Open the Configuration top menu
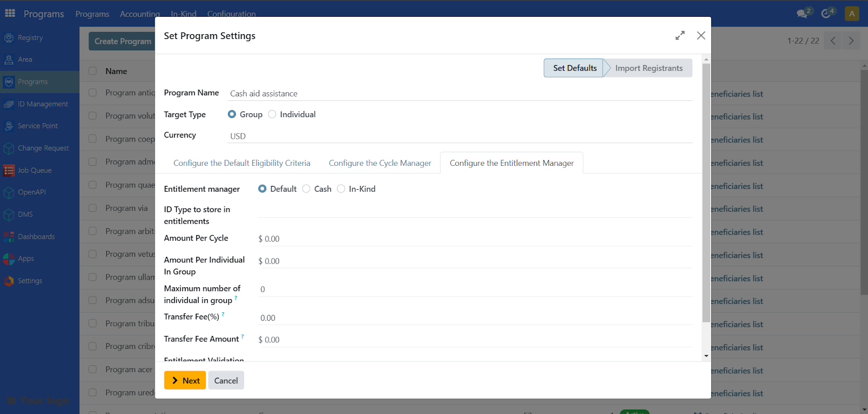This screenshot has width=868, height=414. 232,14
